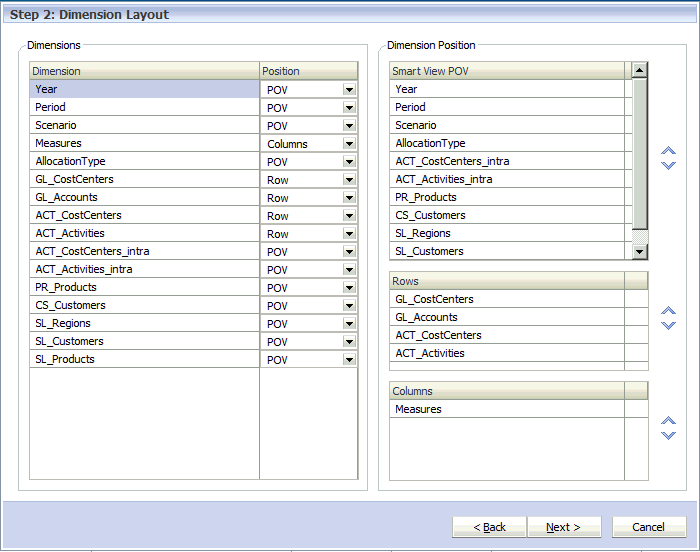Select CS_Customers in Dimensions table
700x552 pixels.
[144, 305]
